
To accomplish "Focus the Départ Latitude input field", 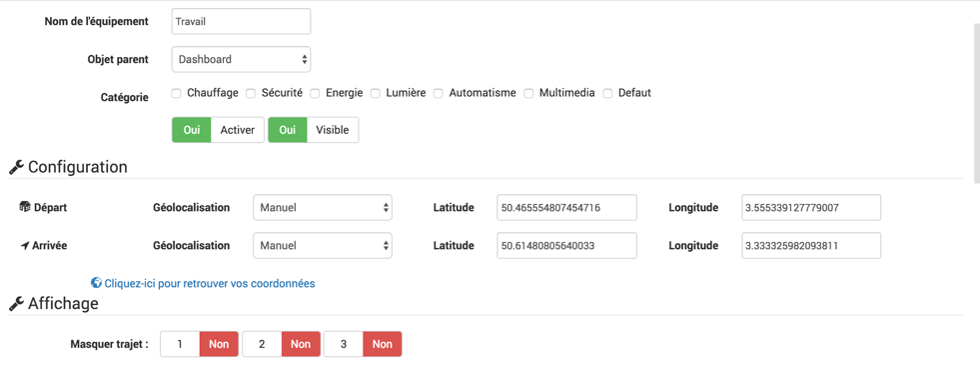I will [566, 207].
